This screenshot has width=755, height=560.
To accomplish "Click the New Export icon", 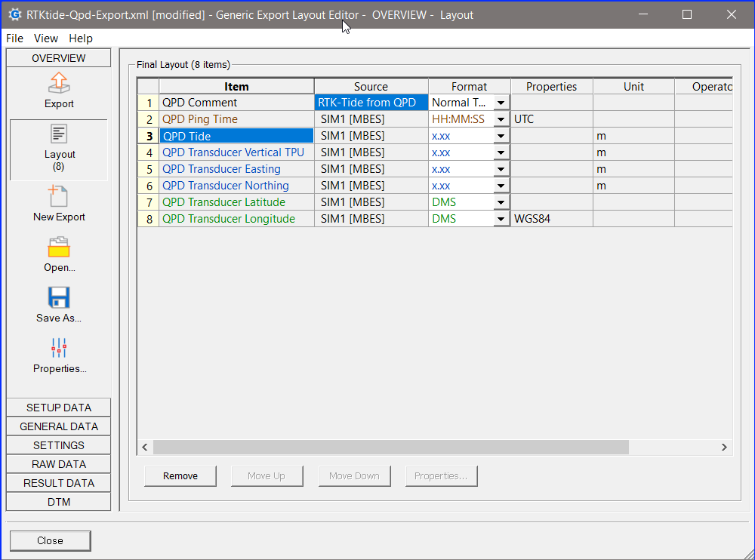I will pyautogui.click(x=59, y=196).
